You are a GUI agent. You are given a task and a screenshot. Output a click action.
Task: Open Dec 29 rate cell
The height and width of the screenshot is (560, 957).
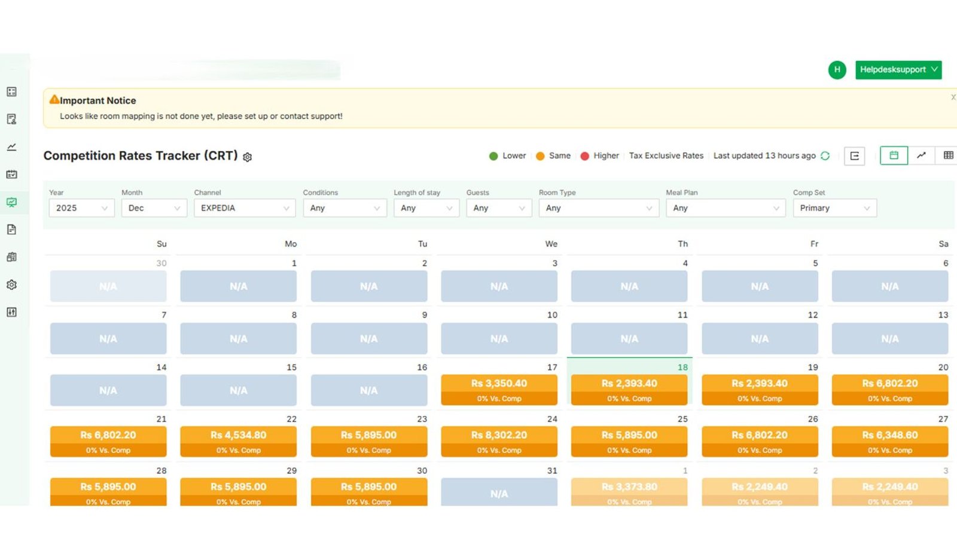(239, 492)
